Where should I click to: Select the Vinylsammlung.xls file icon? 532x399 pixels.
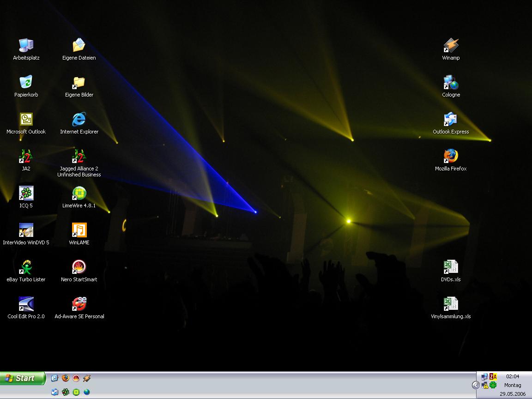[451, 304]
